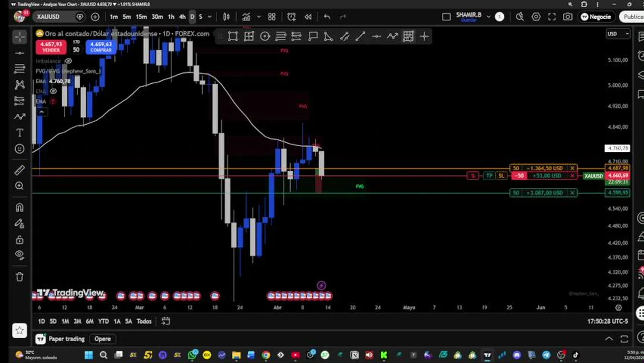Screen dimensions: 644x363
Task: Open indicator templates grid
Action: (272, 17)
